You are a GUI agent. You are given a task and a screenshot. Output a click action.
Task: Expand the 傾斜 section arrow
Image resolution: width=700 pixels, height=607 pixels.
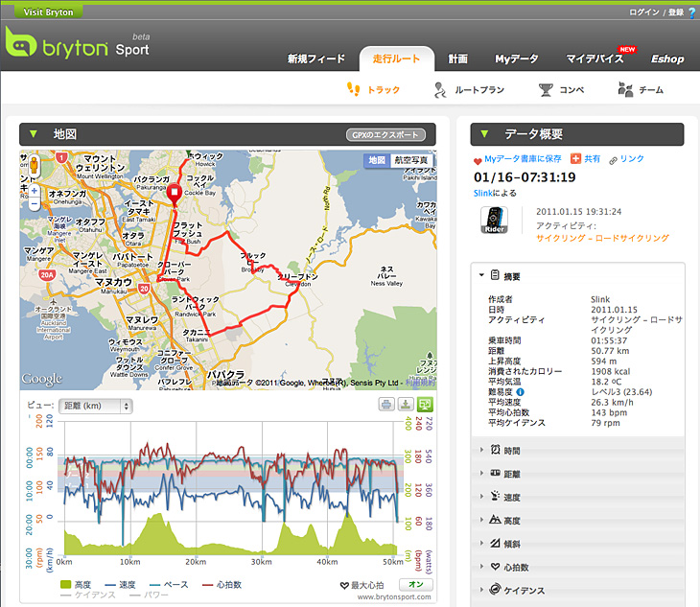tap(481, 543)
